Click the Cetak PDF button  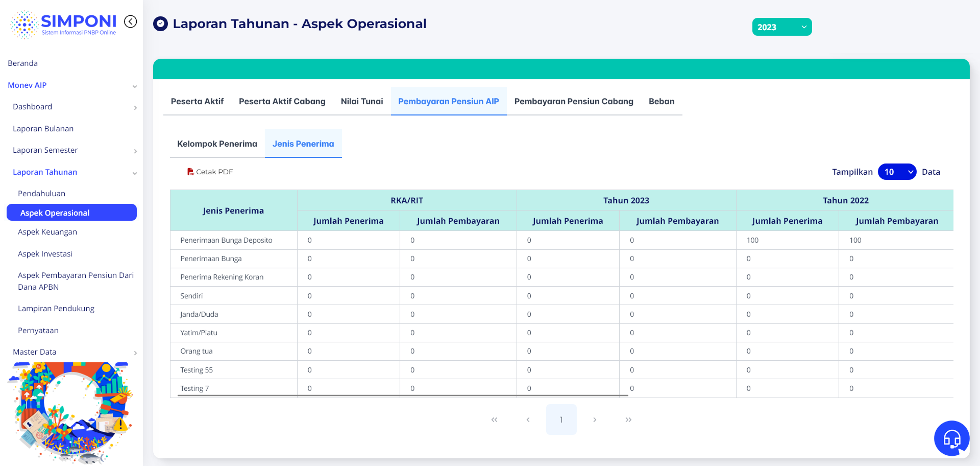[x=210, y=172]
